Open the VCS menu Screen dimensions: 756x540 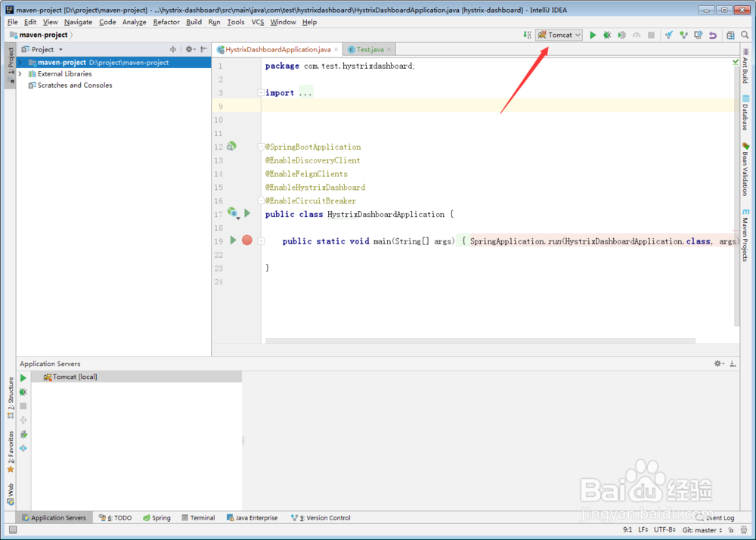258,22
